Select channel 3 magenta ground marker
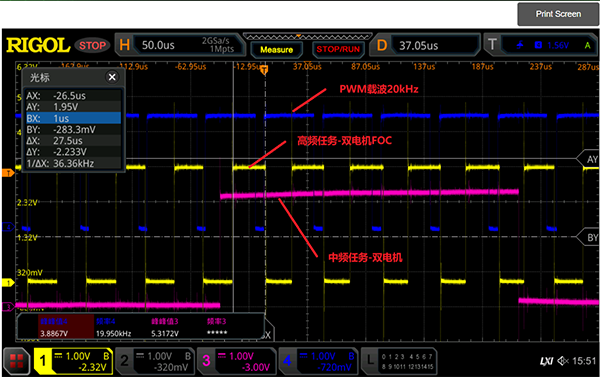This screenshot has height=377, width=600. (8, 307)
